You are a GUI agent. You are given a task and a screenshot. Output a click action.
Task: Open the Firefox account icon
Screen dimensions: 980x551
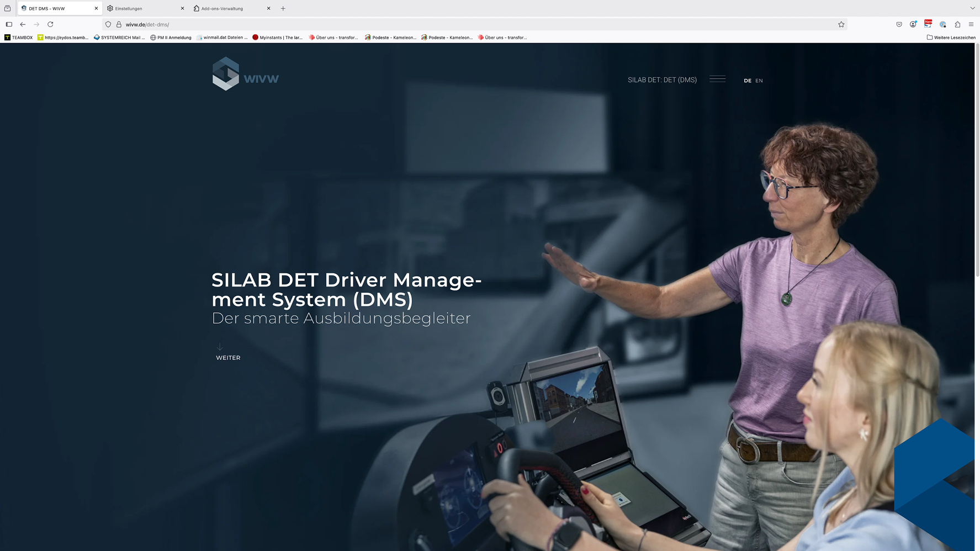click(913, 24)
